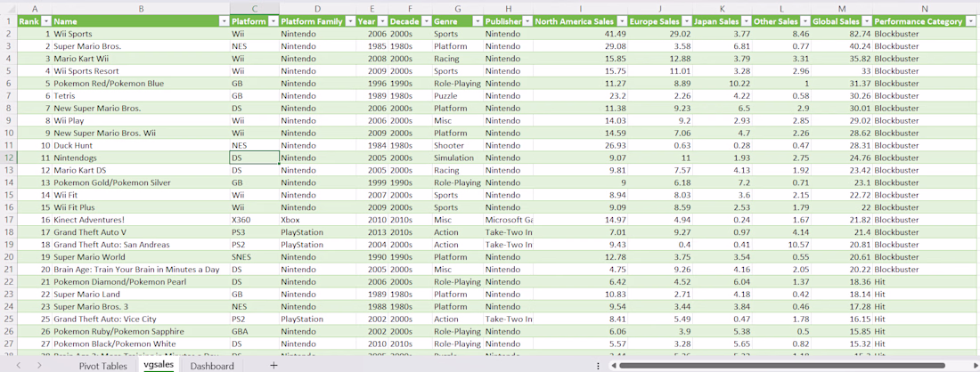This screenshot has width=980, height=372.
Task: Open the Performance Category filter dropdown
Action: pyautogui.click(x=972, y=21)
